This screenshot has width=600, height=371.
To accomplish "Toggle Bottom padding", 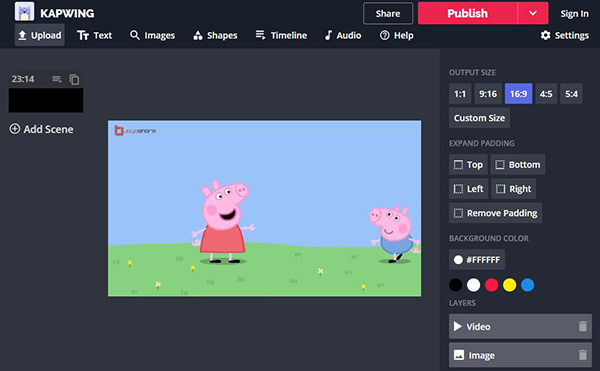I will pyautogui.click(x=518, y=164).
